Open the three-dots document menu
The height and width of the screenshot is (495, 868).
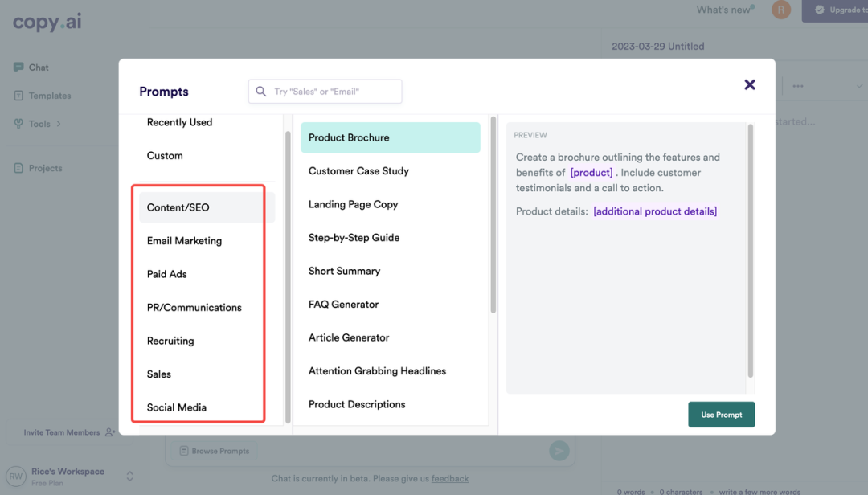pyautogui.click(x=798, y=86)
